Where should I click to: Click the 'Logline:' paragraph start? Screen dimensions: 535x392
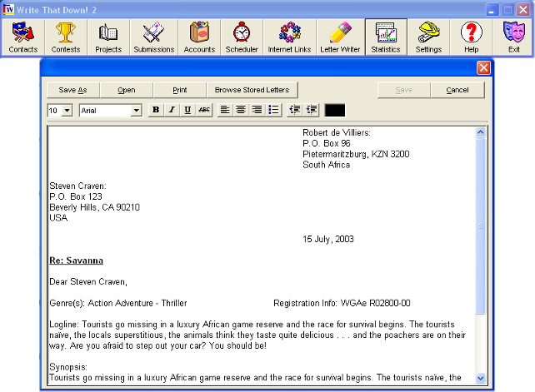coord(64,325)
